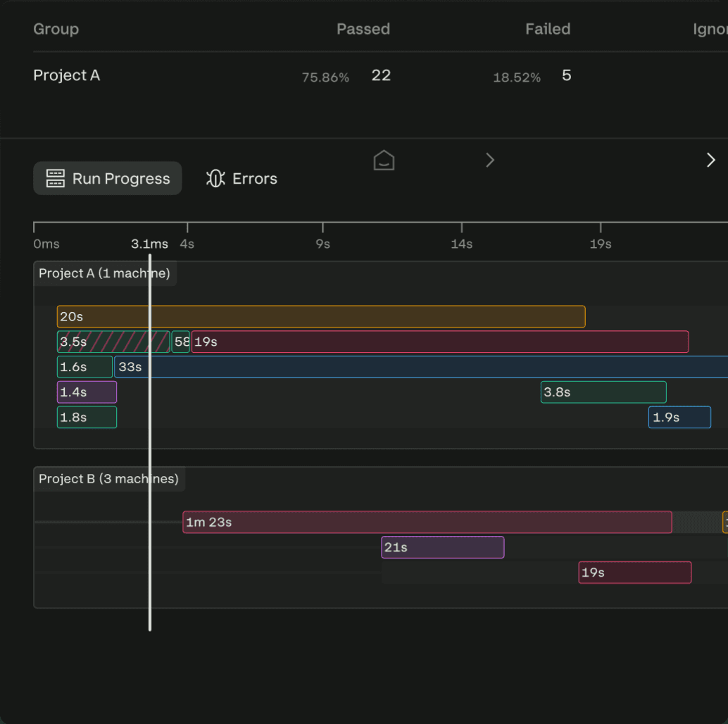Select the green 1.6s bar
This screenshot has height=724, width=728.
pyautogui.click(x=84, y=367)
